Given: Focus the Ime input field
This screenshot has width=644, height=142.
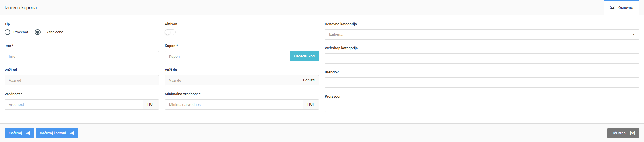Looking at the screenshot, I should pos(82,56).
